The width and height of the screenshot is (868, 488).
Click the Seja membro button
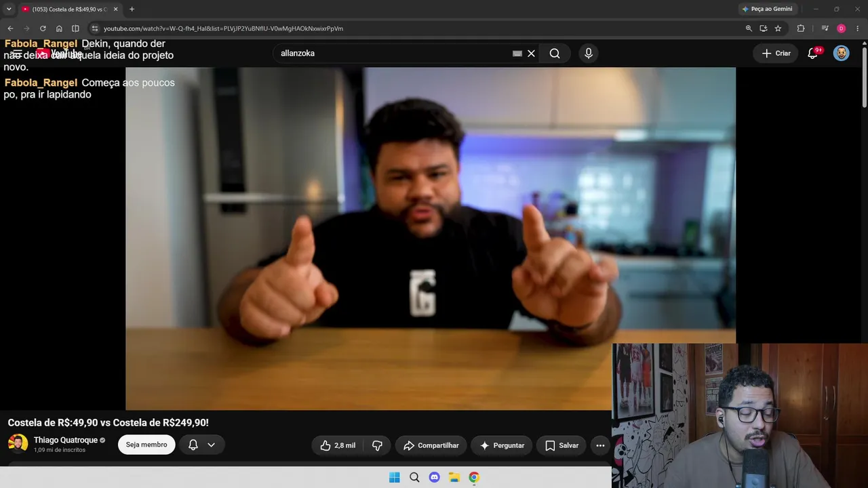click(146, 445)
